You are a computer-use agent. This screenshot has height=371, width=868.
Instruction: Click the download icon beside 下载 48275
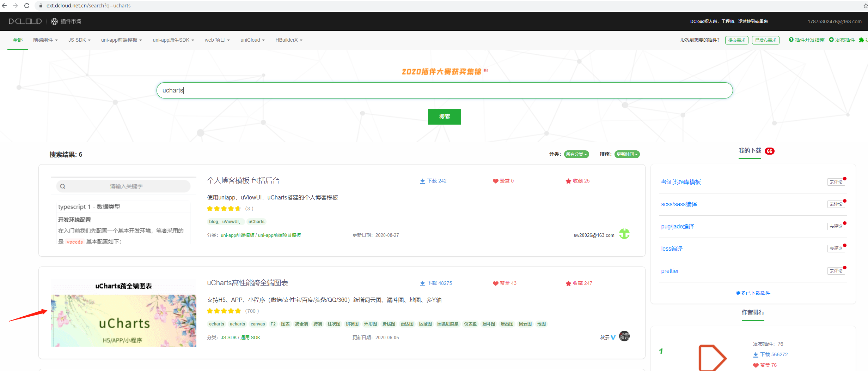[422, 283]
